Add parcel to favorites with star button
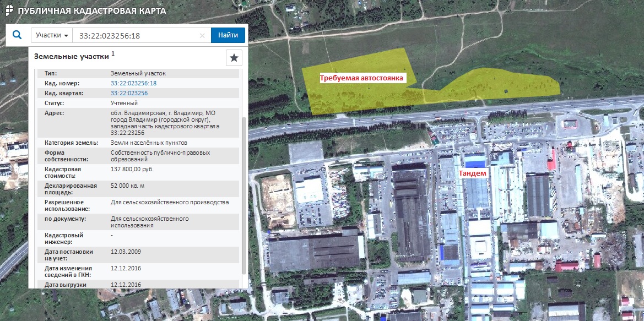Viewport: 644px width, 321px height. [234, 58]
